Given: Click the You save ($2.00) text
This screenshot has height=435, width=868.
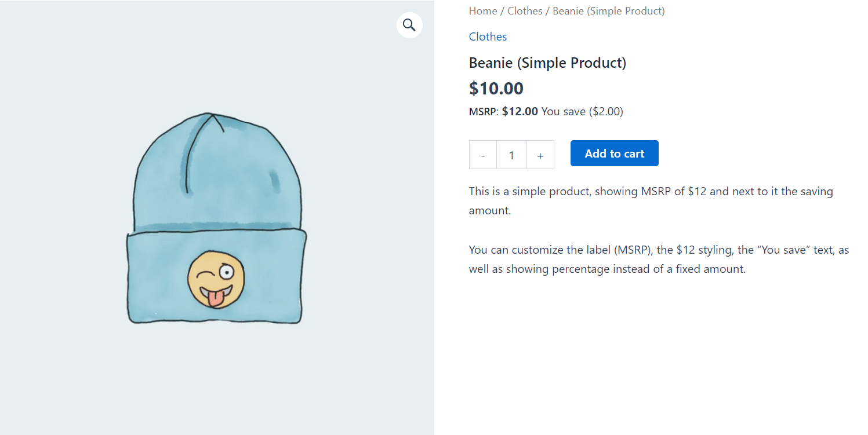Looking at the screenshot, I should [x=582, y=111].
